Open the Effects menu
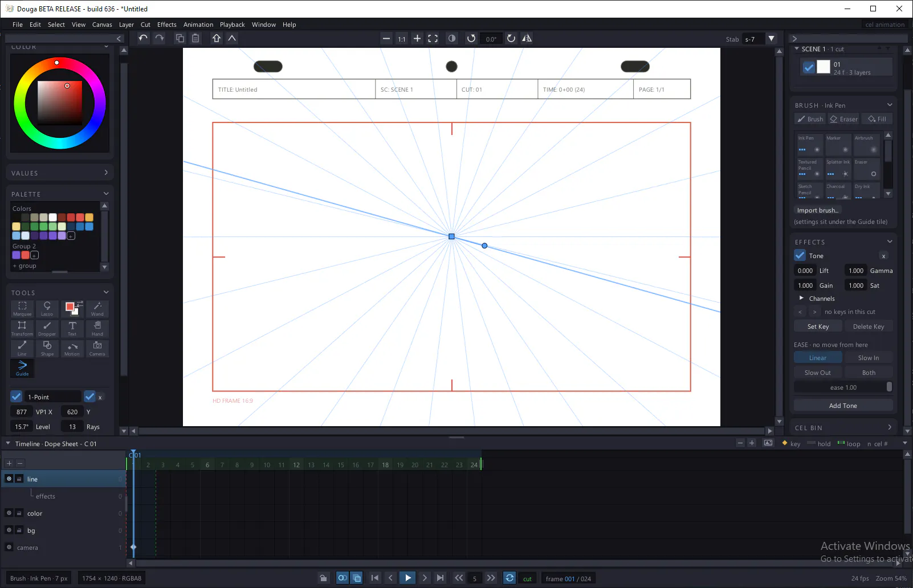The image size is (913, 588). pos(167,24)
